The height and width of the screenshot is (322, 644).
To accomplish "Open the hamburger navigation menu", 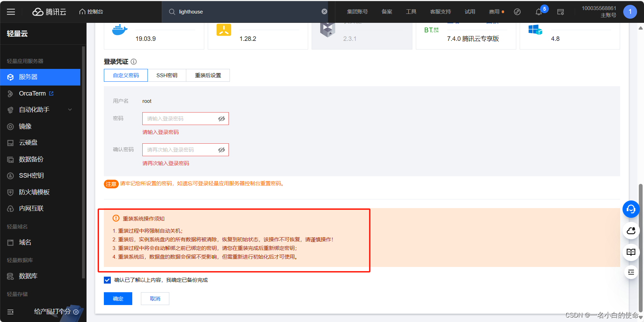I will pos(11,12).
